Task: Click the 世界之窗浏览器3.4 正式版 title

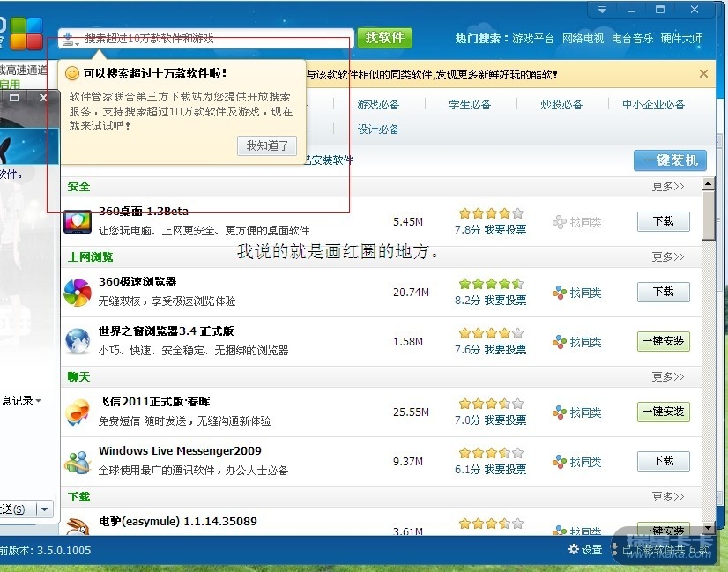Action: click(167, 331)
